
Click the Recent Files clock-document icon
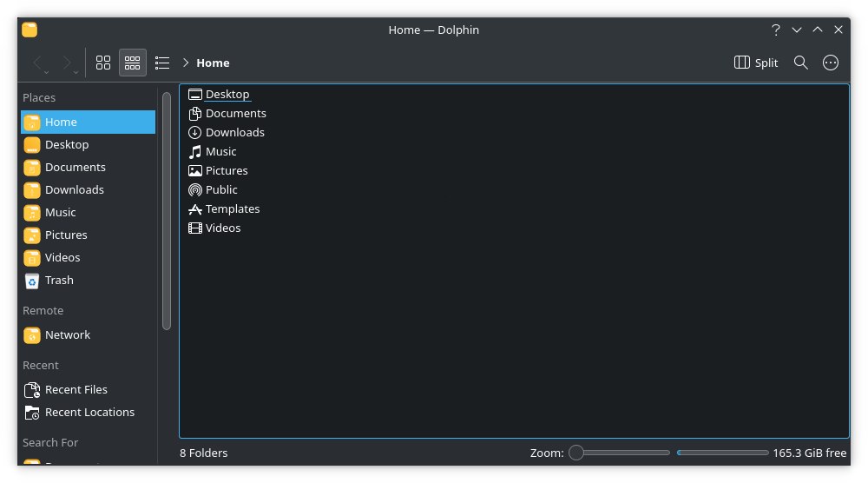click(x=32, y=391)
